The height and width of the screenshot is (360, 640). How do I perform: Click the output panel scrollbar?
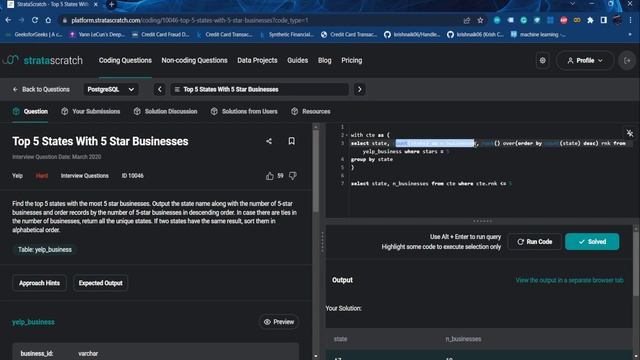636,263
